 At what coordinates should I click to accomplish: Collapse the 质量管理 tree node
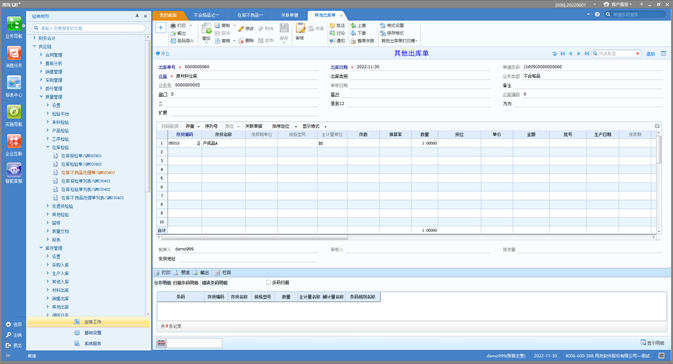pyautogui.click(x=41, y=97)
